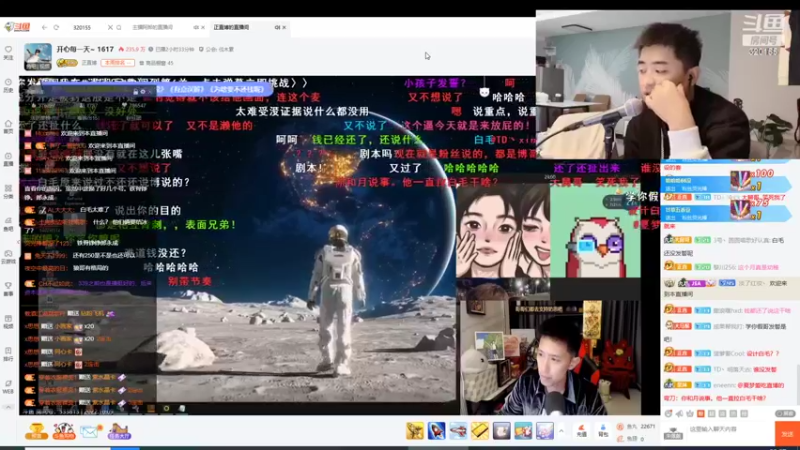Open Cloud Games in the left sidebar
Image resolution: width=800 pixels, height=450 pixels.
(x=8, y=257)
